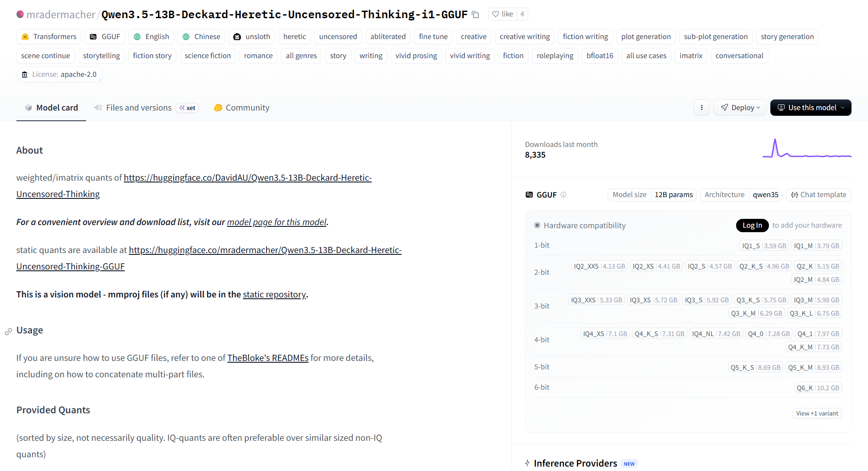Open the mradermacher author profile
The width and height of the screenshot is (868, 471).
tap(61, 15)
